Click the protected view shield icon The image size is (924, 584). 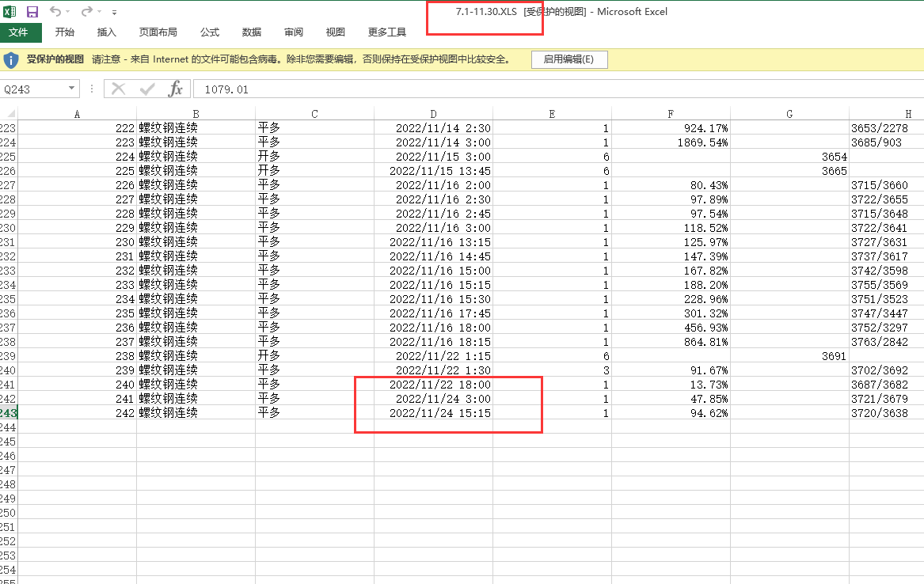[x=11, y=59]
